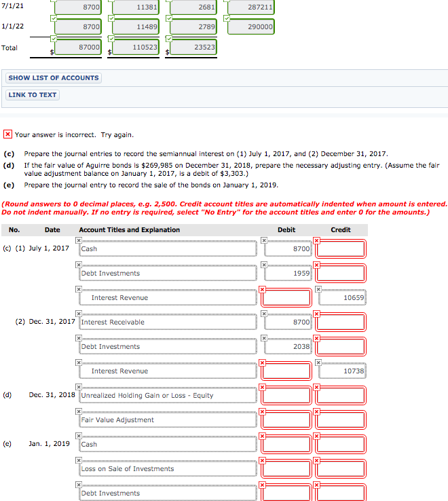Click empty debit field beside 10659 credit
Screen dimensions: 448x501
[286, 297]
